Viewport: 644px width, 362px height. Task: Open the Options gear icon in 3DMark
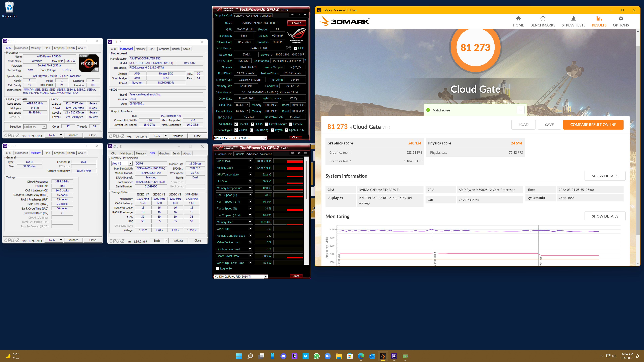click(621, 18)
